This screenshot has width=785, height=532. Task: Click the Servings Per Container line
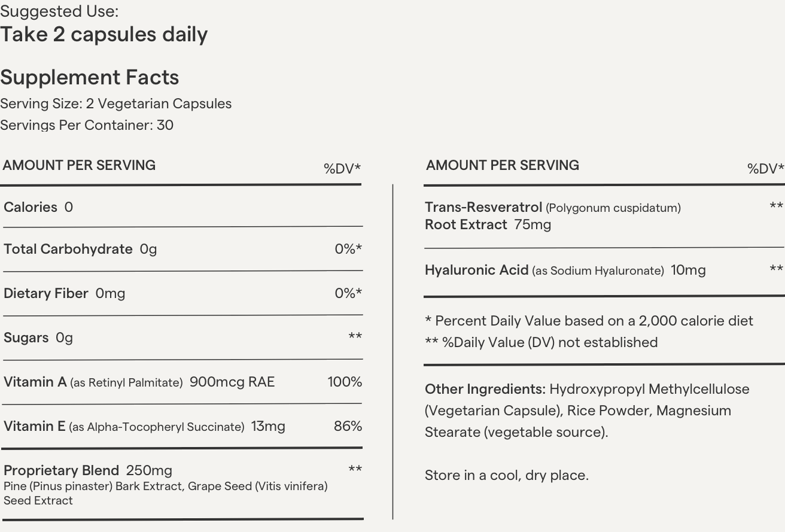[x=87, y=125]
